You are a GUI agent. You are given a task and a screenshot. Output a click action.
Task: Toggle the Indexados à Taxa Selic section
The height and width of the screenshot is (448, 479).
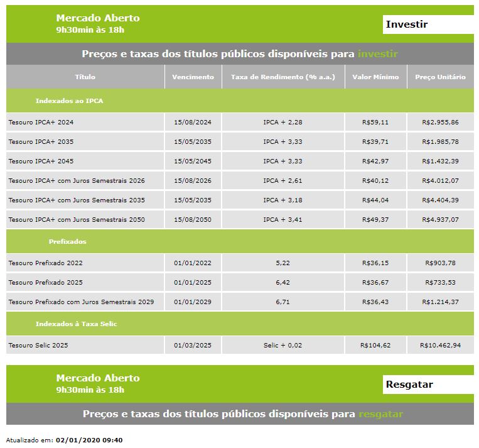77,324
